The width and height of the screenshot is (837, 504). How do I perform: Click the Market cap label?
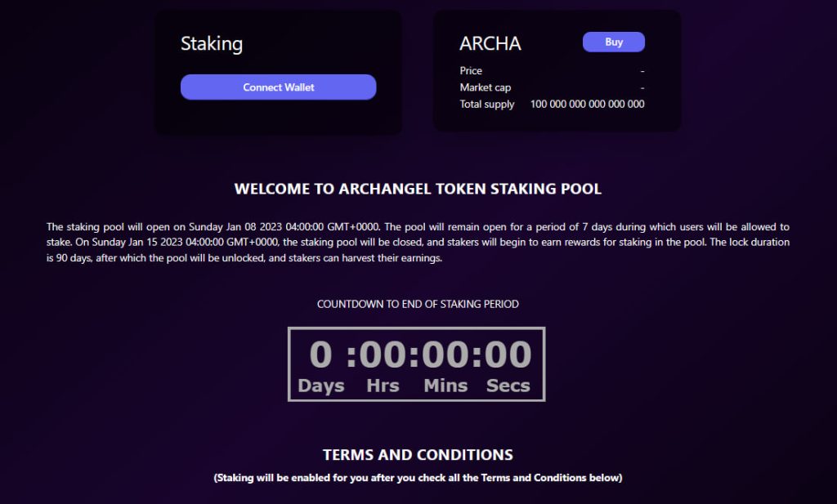coord(485,87)
